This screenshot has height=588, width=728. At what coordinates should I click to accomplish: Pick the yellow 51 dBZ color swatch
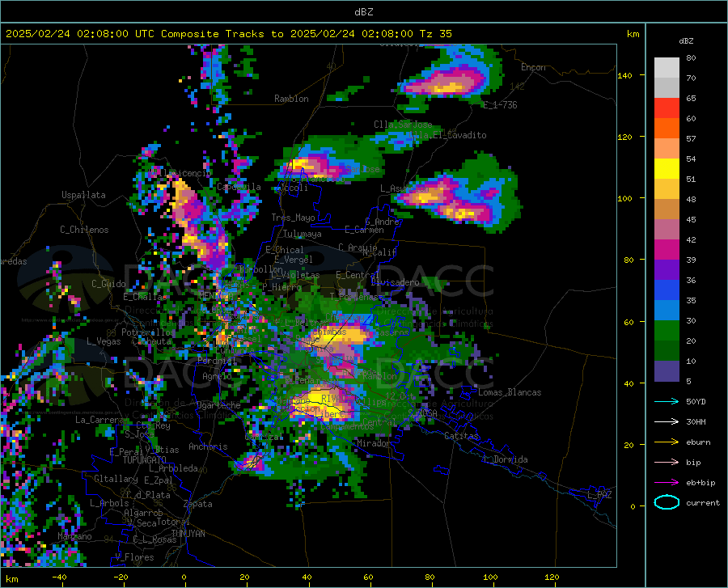coord(667,169)
